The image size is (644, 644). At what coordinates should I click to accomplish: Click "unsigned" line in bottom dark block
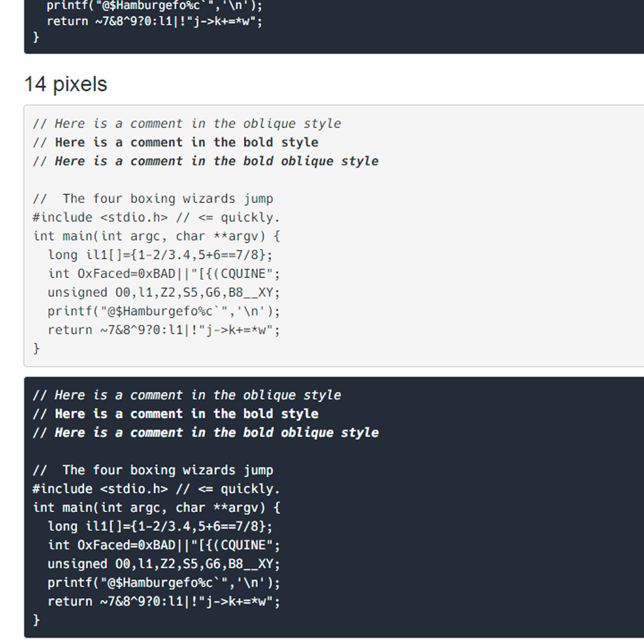tap(164, 564)
